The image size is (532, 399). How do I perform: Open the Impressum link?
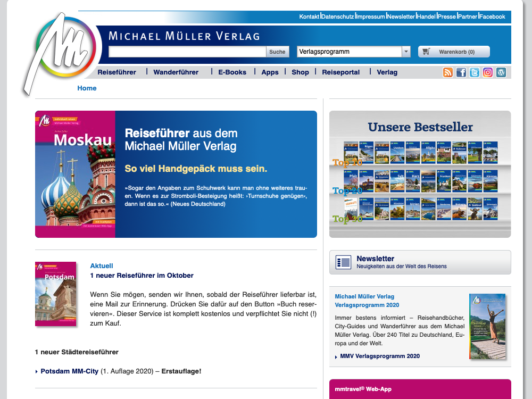[370, 16]
